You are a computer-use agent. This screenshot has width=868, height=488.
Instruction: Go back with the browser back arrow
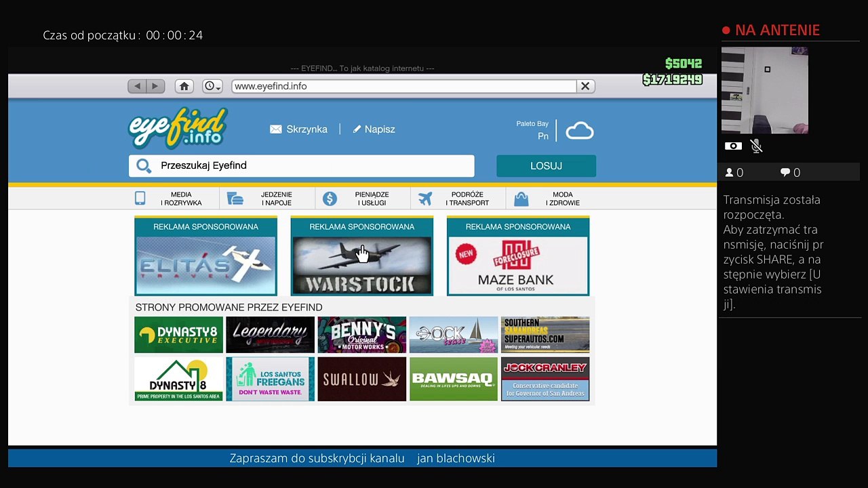coord(138,86)
